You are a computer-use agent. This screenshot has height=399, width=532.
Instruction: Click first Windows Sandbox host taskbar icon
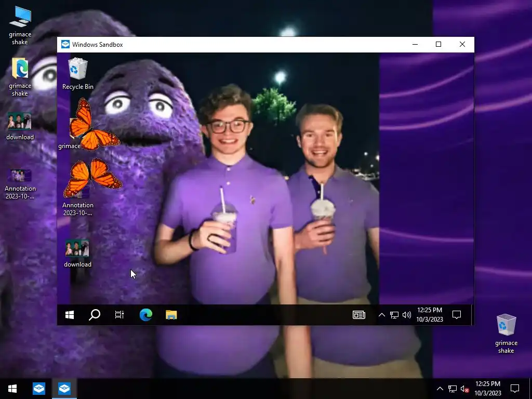(38, 389)
